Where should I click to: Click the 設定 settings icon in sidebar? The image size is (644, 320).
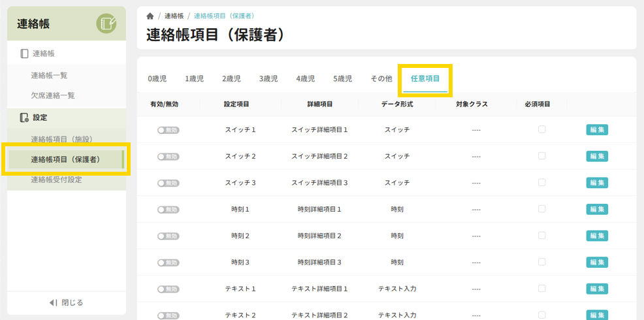tap(25, 118)
